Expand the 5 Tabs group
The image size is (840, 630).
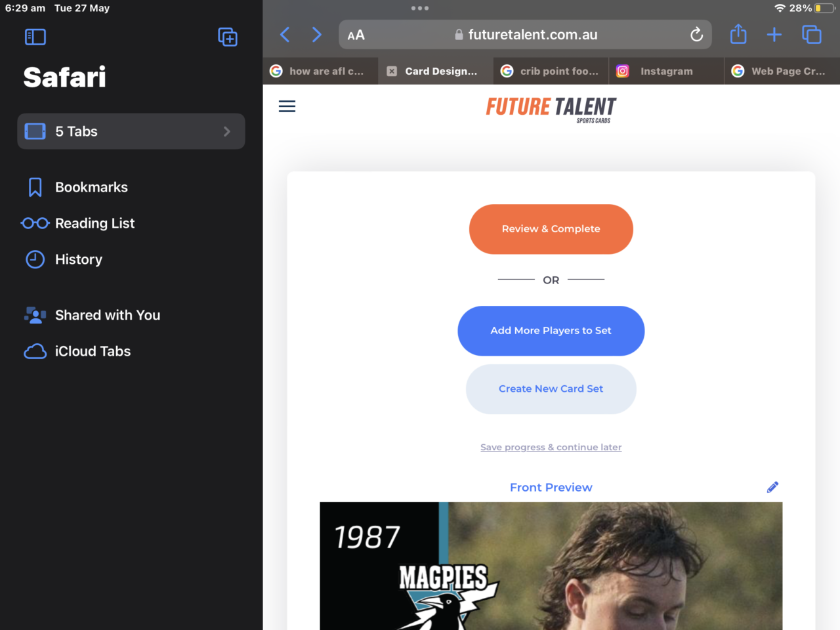coord(131,131)
